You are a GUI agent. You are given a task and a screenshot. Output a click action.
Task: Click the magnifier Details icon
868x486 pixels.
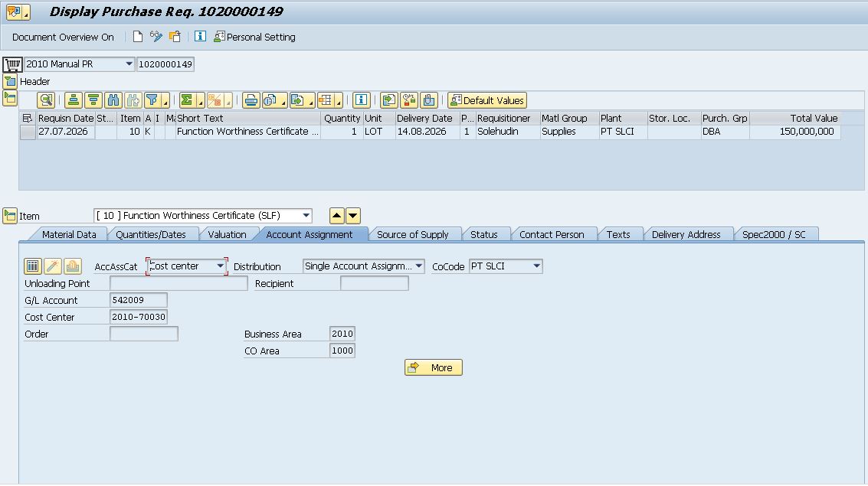click(x=46, y=100)
